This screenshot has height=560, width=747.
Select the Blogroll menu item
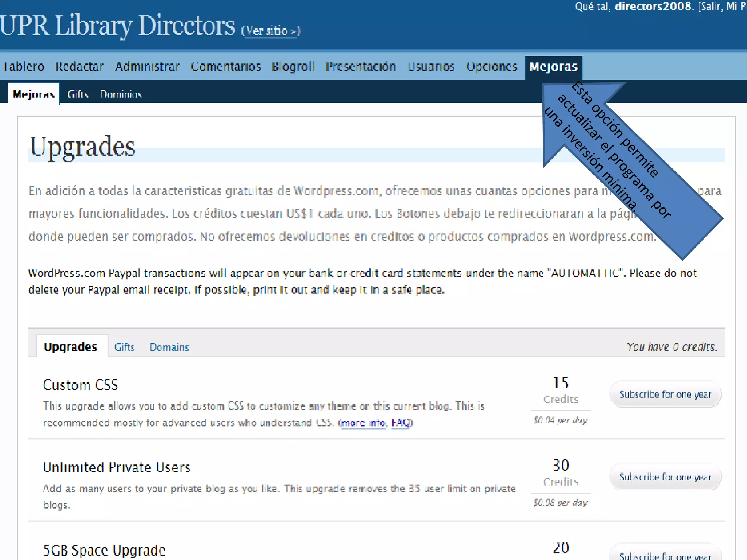(293, 67)
